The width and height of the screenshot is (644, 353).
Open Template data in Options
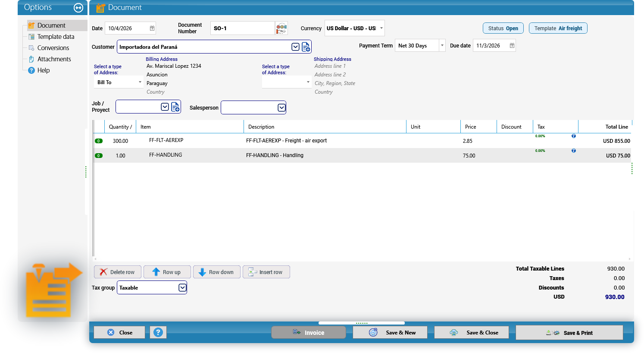(56, 37)
